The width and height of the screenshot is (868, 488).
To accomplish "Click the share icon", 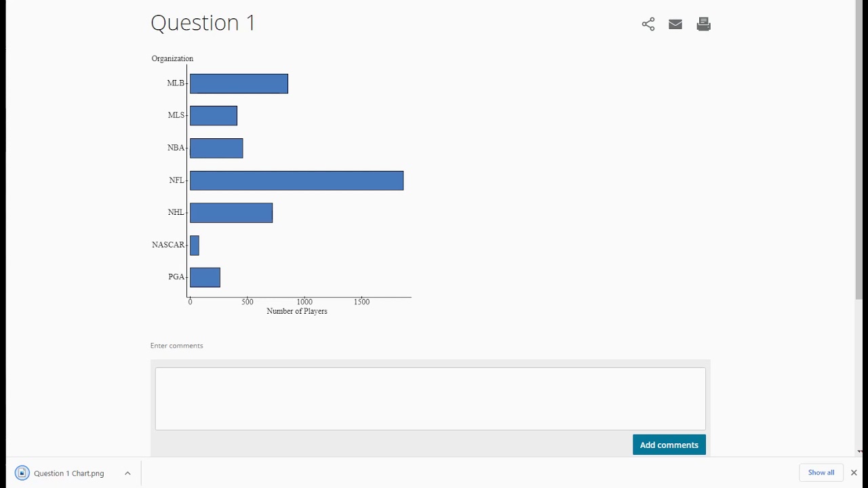I will point(648,24).
